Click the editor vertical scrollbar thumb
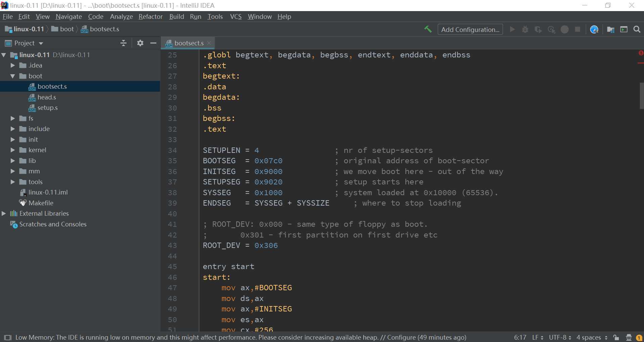 (x=641, y=96)
